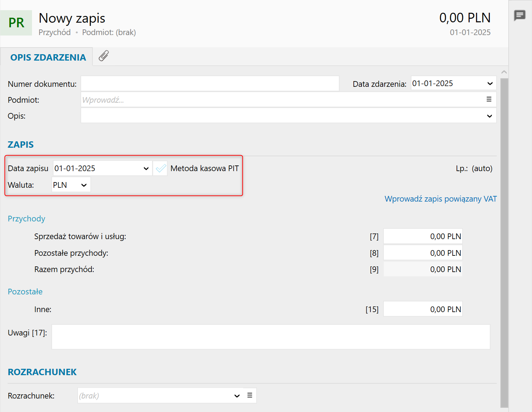Open the Rozrachunek list menu icon
Viewport: 532px width, 412px height.
[x=250, y=395]
